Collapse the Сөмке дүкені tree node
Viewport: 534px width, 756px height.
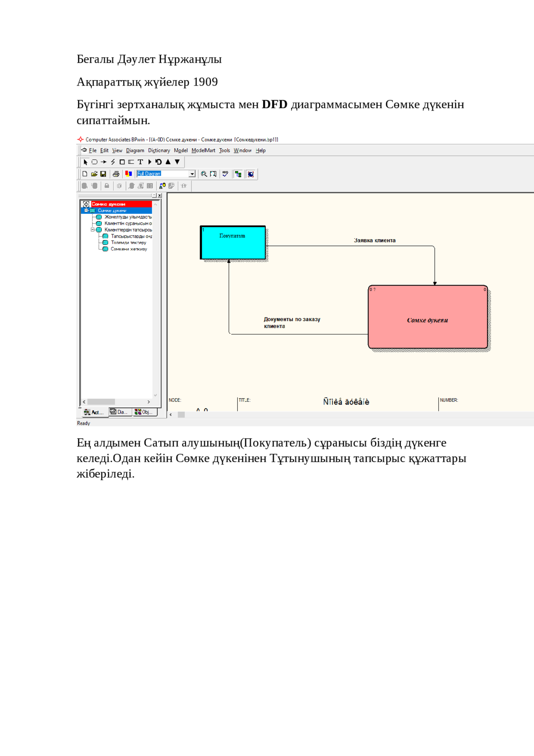pyautogui.click(x=86, y=210)
